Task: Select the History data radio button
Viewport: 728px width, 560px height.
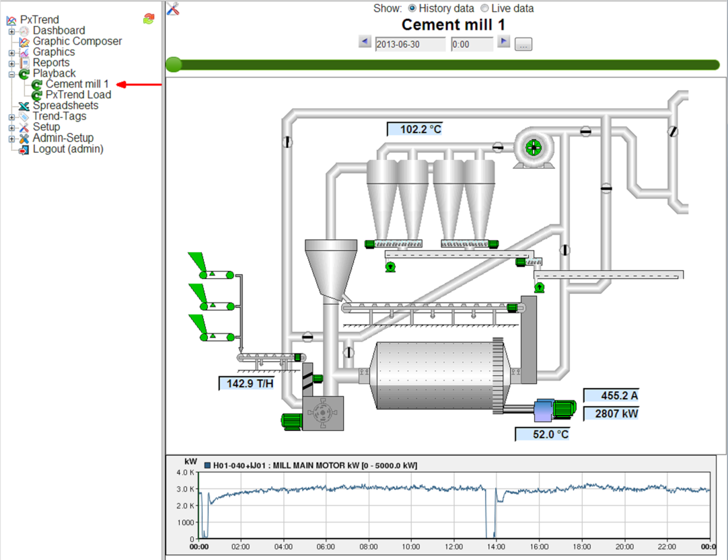Action: point(412,9)
